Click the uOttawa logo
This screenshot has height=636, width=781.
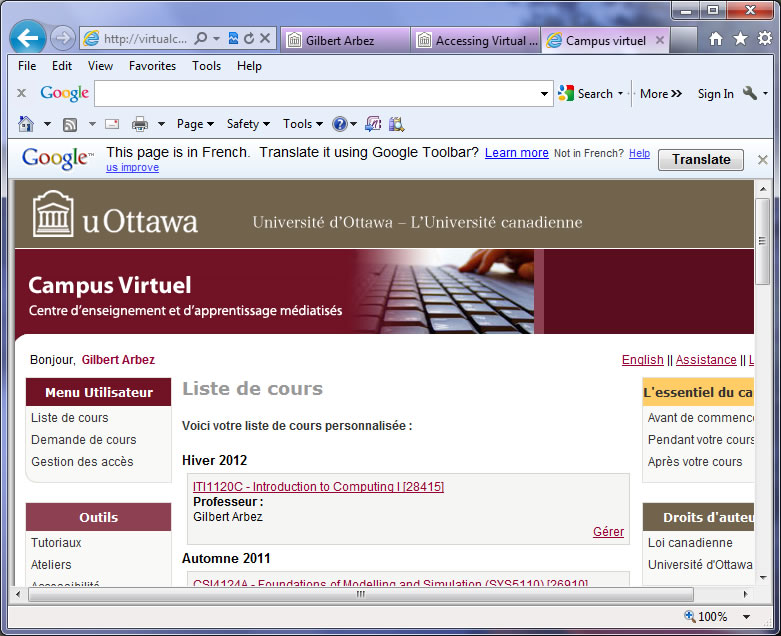click(115, 216)
